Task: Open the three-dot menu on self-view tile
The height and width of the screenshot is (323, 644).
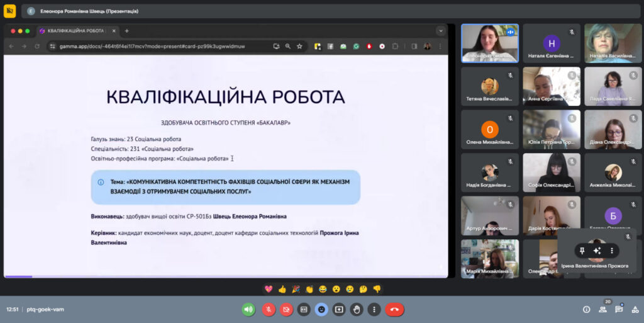Action: pyautogui.click(x=611, y=251)
